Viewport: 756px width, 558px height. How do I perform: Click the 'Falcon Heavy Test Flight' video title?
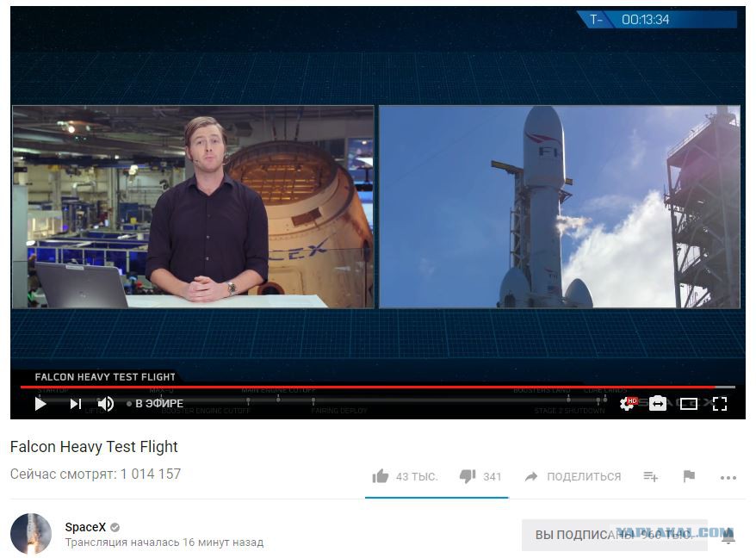pyautogui.click(x=94, y=447)
